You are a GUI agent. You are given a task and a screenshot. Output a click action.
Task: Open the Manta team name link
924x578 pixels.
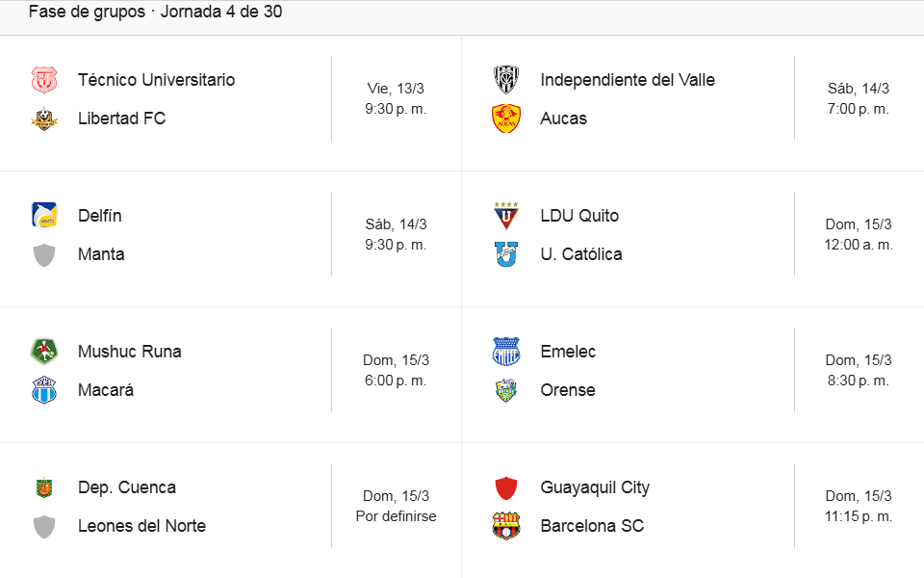click(101, 254)
